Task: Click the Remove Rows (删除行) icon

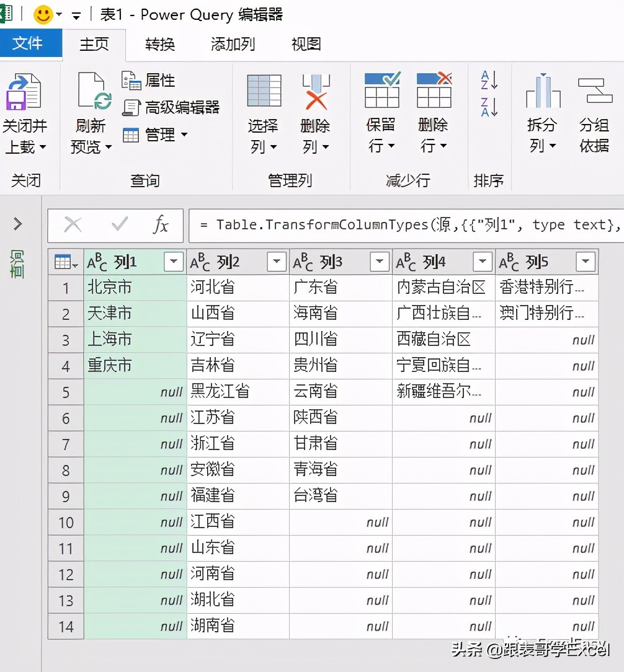Action: pyautogui.click(x=434, y=89)
